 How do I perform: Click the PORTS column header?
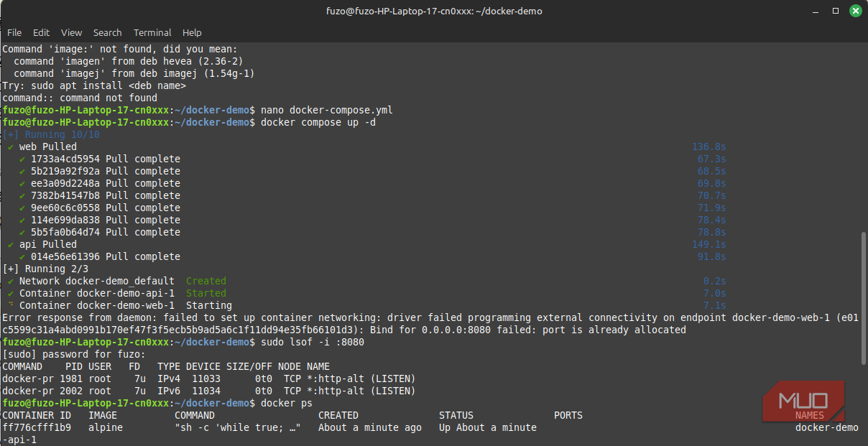(568, 415)
